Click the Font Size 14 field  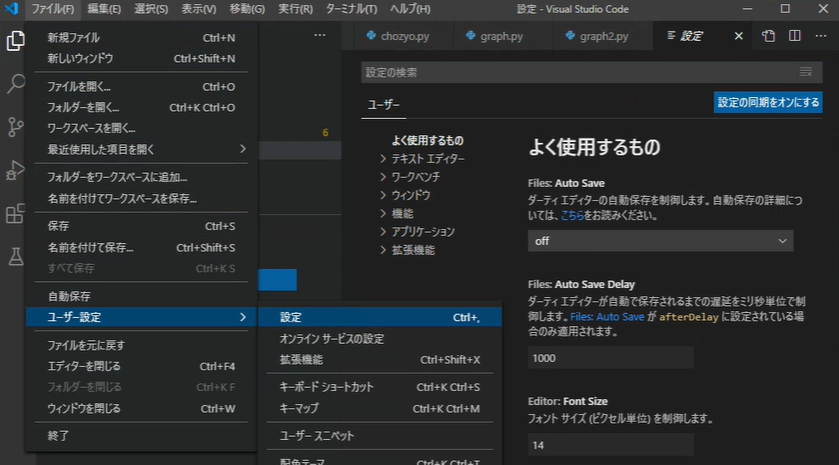(611, 445)
